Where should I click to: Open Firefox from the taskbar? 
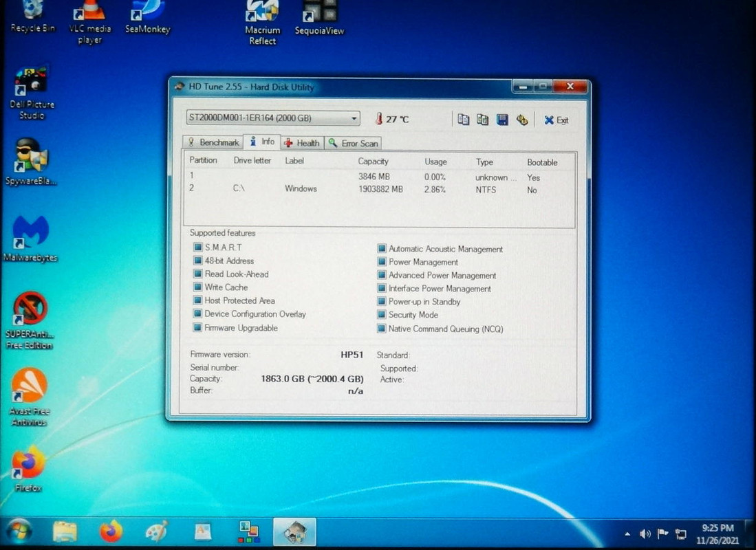pyautogui.click(x=111, y=531)
